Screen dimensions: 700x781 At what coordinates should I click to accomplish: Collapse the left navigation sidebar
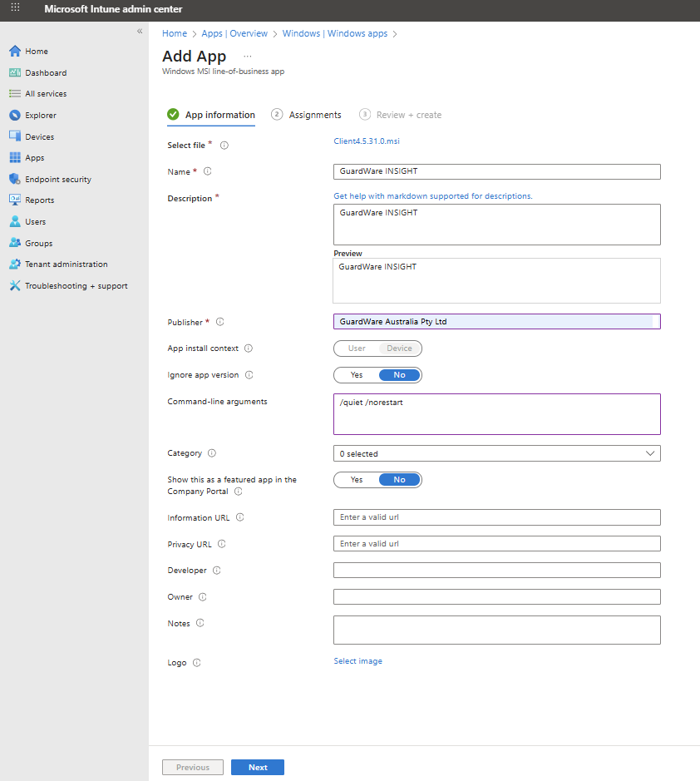click(x=140, y=31)
